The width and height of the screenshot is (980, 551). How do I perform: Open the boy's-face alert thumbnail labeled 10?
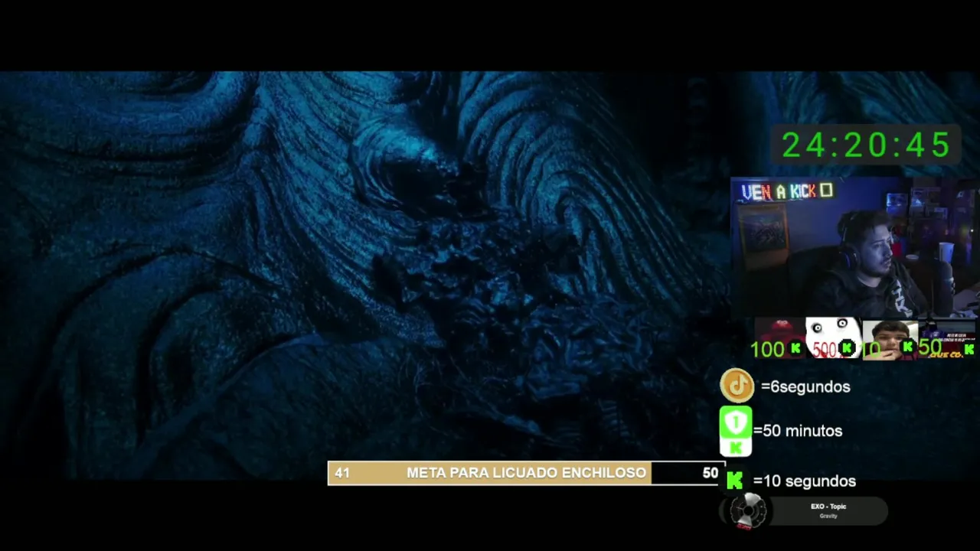[890, 339]
